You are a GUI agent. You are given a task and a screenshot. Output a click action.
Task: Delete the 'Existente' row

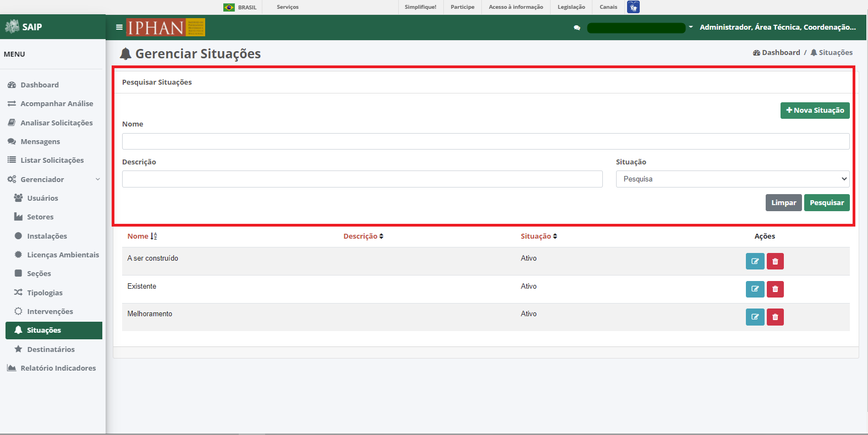tap(775, 289)
